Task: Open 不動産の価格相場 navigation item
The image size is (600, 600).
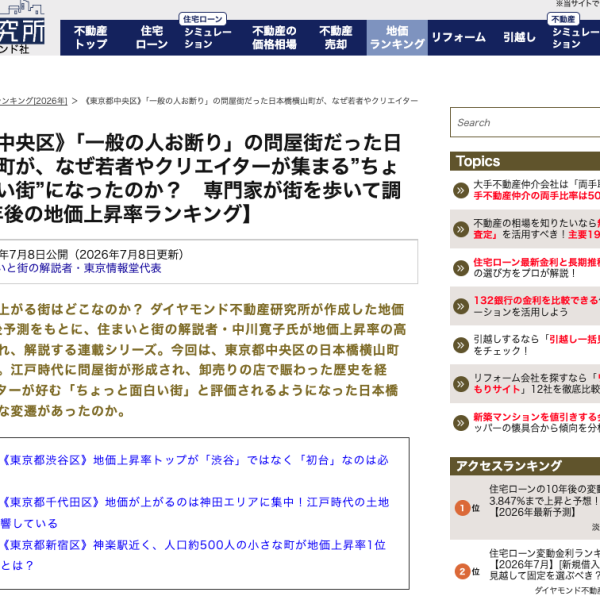Action: pos(274,38)
